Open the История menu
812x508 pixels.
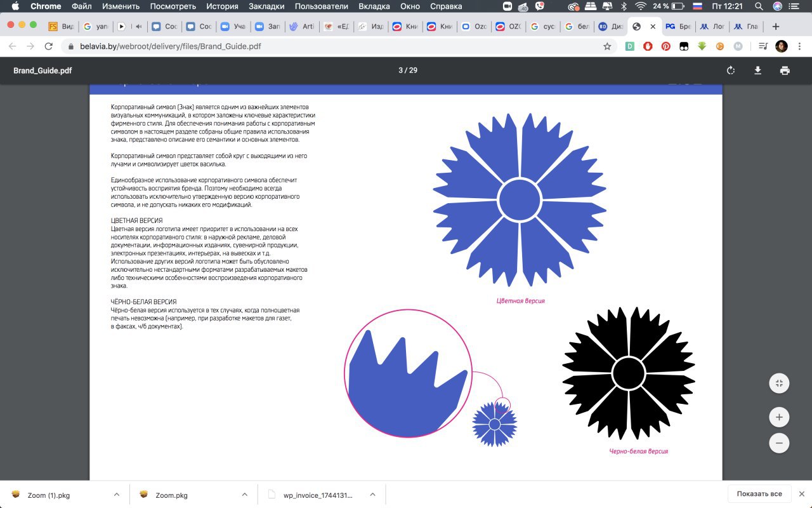[222, 6]
